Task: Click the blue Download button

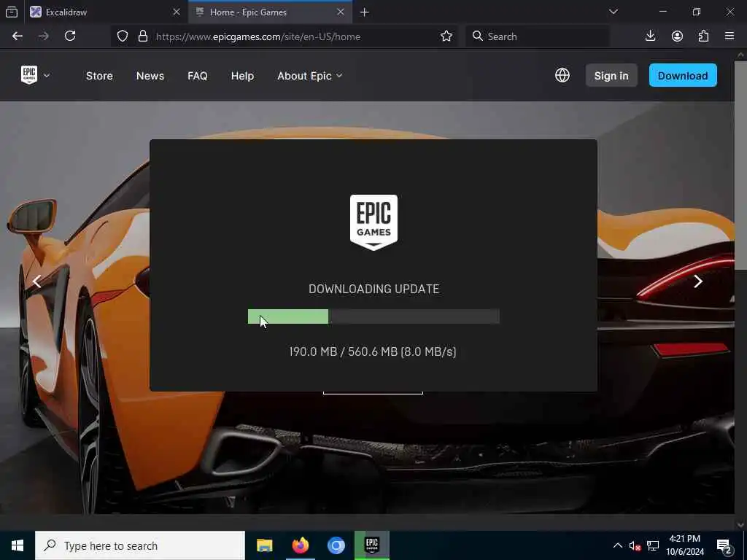Action: [x=683, y=75]
